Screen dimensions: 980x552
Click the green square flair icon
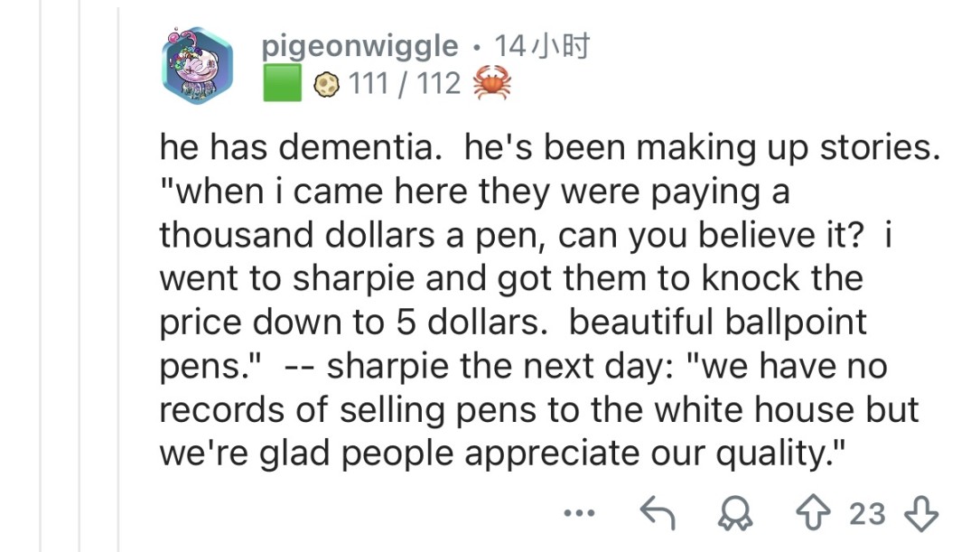[x=282, y=84]
